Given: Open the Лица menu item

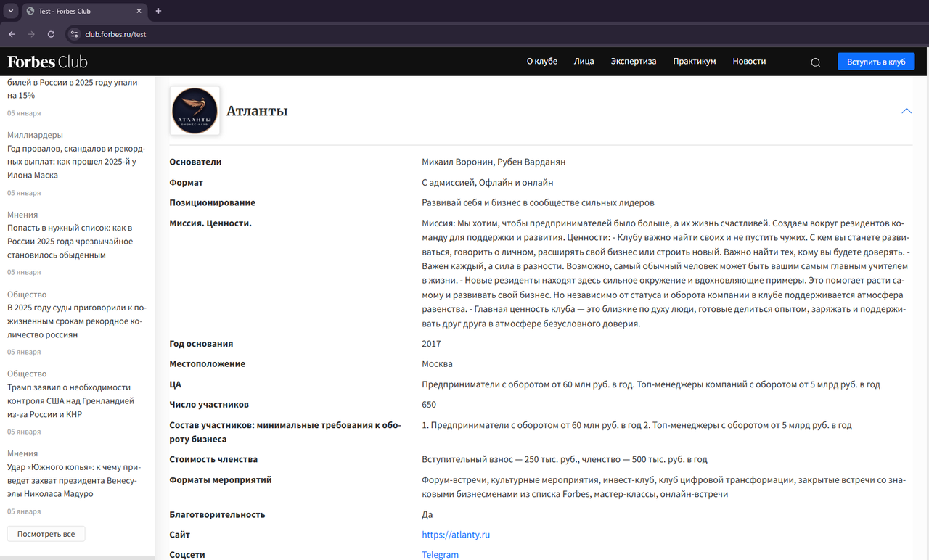Looking at the screenshot, I should pos(584,62).
